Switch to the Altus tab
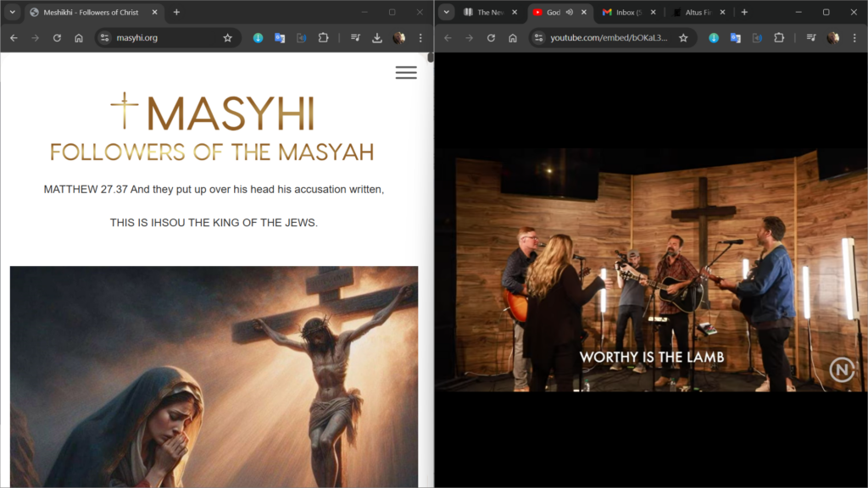868x488 pixels. coord(693,13)
